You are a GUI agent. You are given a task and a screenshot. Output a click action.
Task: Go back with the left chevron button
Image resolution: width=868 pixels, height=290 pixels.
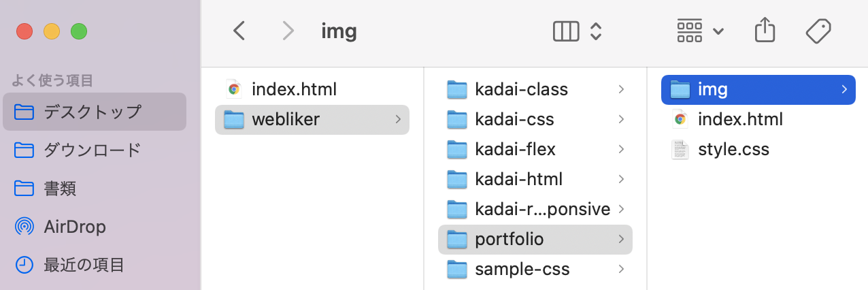239,31
